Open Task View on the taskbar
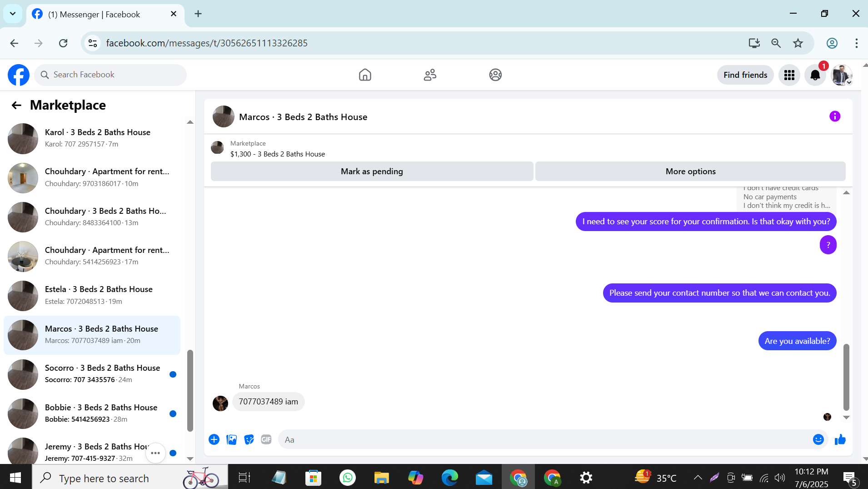 [x=244, y=478]
